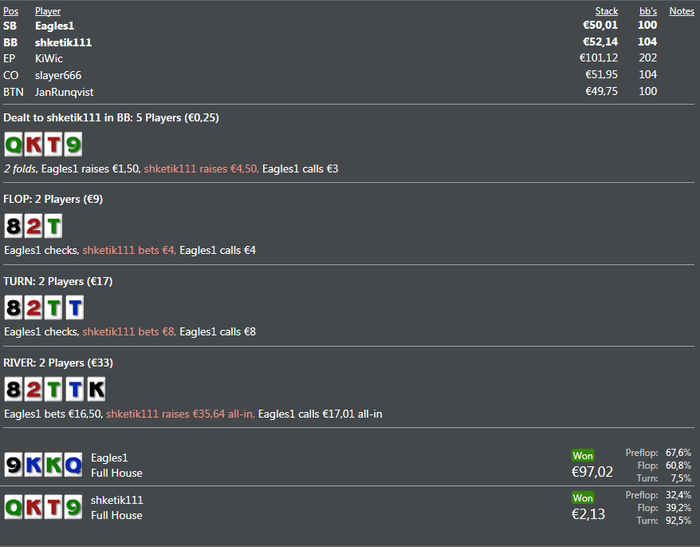Click Eagles1's blue Q showdown card

[73, 465]
